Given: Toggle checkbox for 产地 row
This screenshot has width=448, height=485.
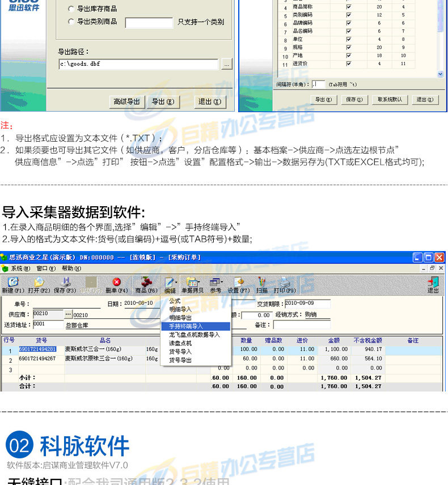Looking at the screenshot, I should coord(349,56).
